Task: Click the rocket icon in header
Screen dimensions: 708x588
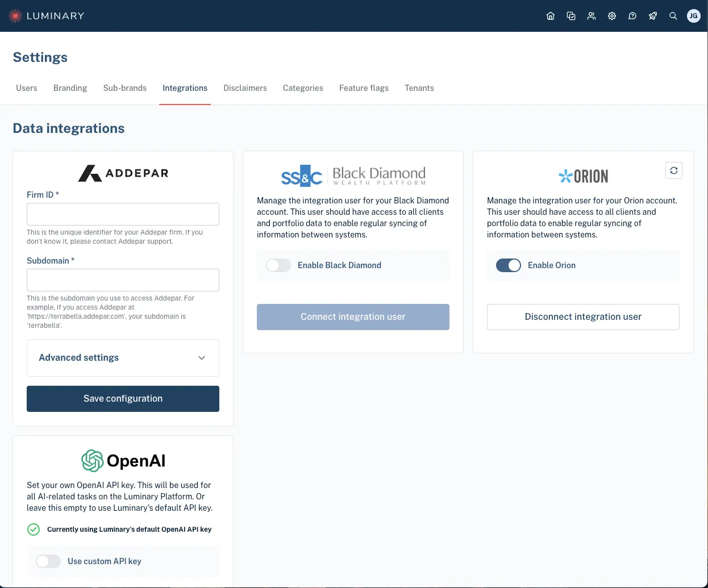Action: [x=653, y=16]
